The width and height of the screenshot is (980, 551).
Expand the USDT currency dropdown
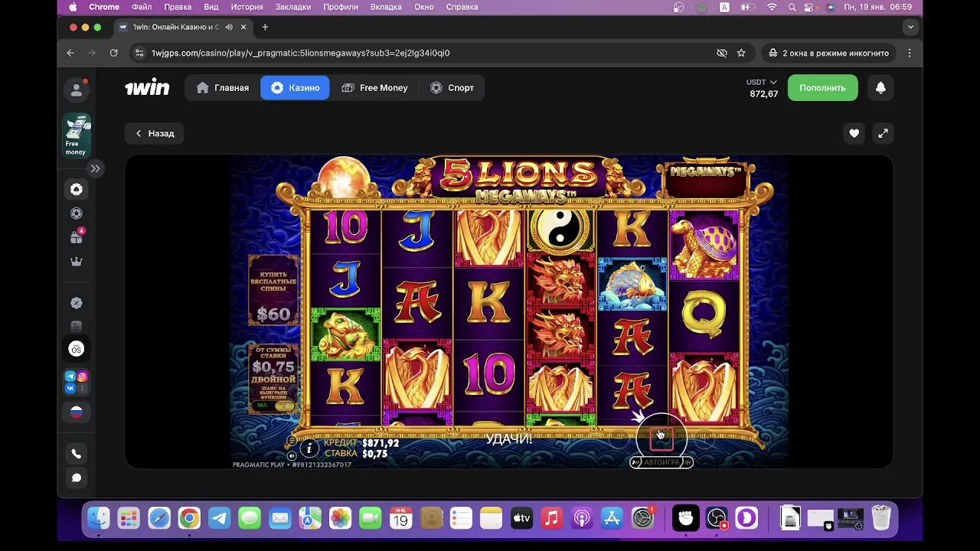pos(762,82)
